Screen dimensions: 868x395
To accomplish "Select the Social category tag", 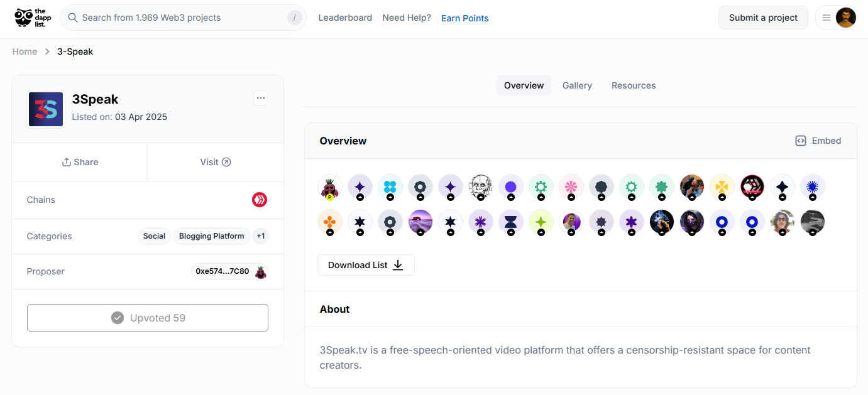I will (154, 236).
